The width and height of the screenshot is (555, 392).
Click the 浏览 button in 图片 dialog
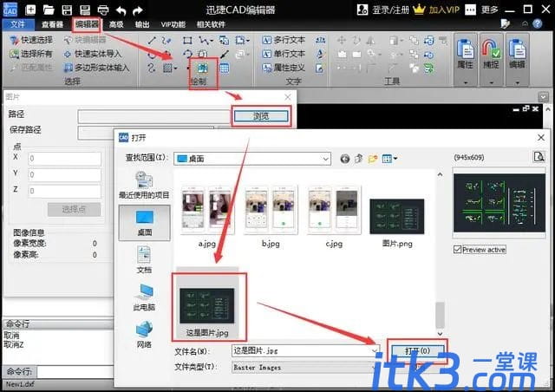pyautogui.click(x=261, y=116)
